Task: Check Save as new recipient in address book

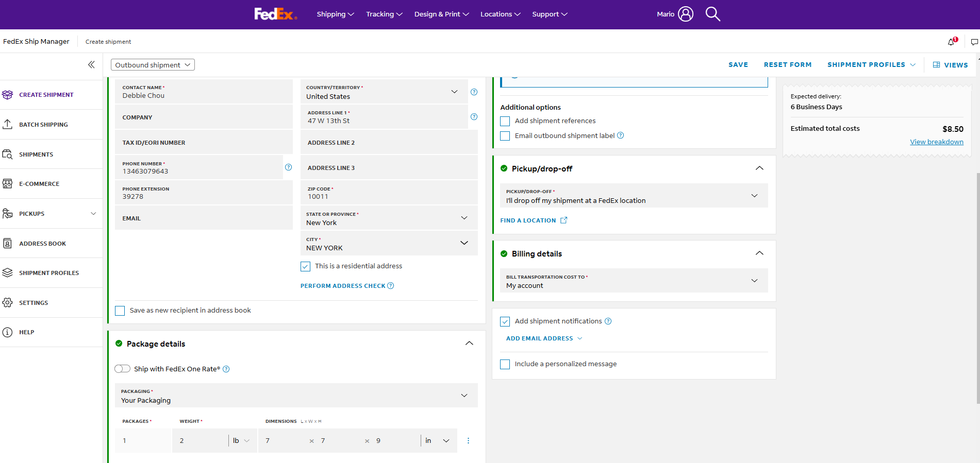Action: 120,311
